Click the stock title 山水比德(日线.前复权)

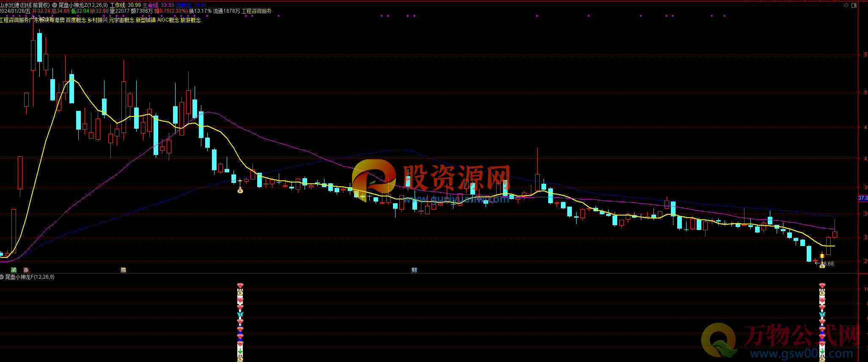(25, 5)
